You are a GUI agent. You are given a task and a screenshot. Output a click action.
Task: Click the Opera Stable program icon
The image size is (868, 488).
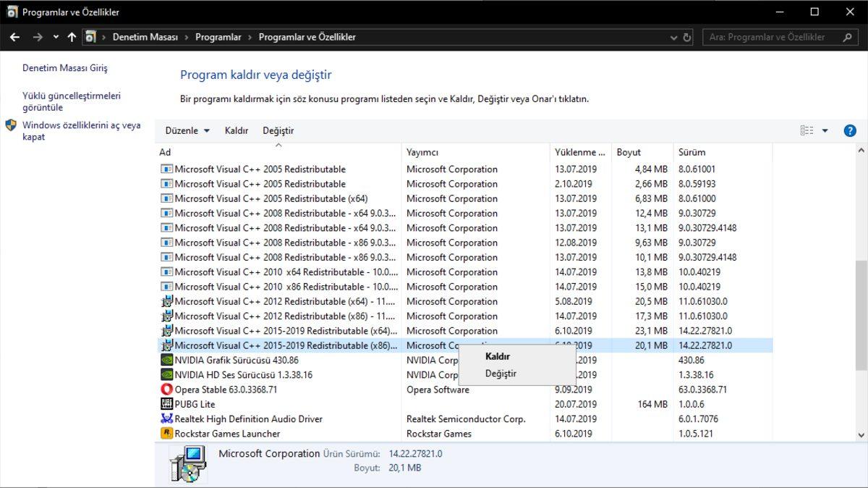tap(166, 390)
